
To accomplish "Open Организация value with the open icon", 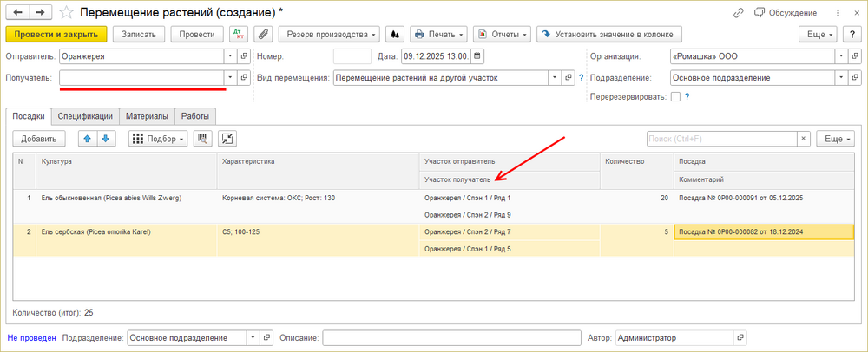I will click(x=855, y=56).
